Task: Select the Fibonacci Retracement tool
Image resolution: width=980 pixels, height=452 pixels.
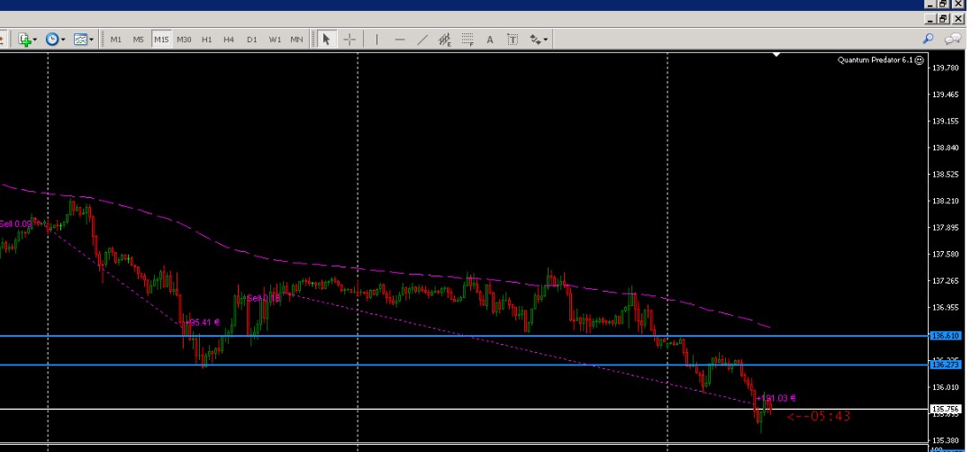Action: 467,40
